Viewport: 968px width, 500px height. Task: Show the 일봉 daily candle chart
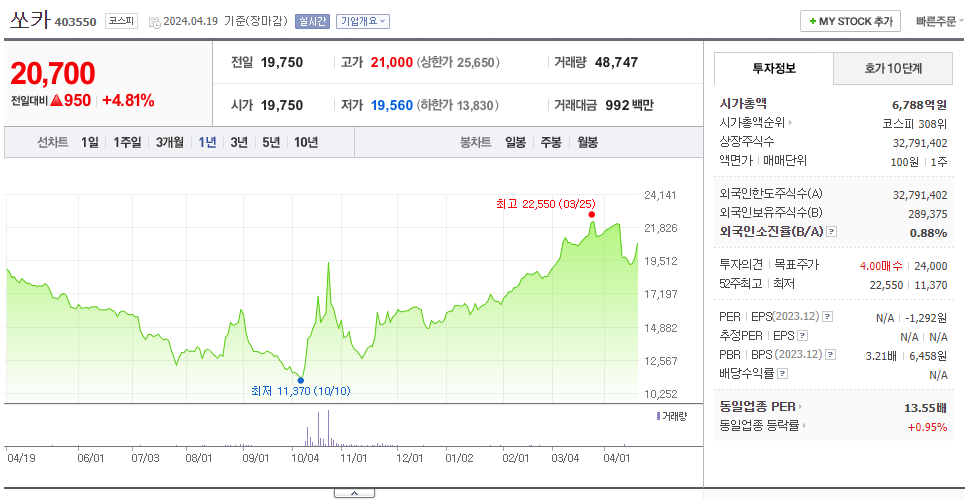[x=515, y=143]
